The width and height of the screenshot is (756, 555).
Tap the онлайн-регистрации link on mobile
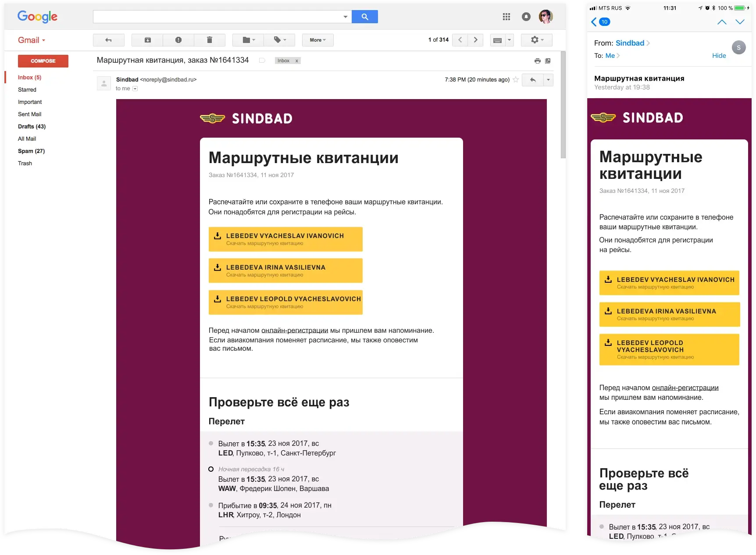tap(685, 388)
